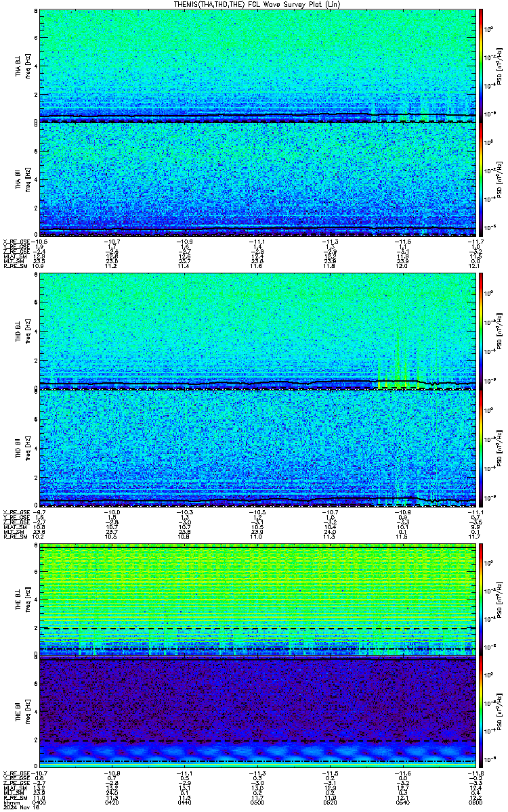Click the '8' frequency tick of THE B⊥ axis

36,545
